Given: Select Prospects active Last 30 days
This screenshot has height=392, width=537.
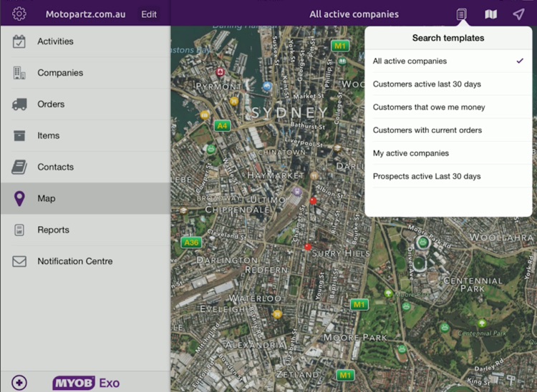Looking at the screenshot, I should click(x=448, y=176).
